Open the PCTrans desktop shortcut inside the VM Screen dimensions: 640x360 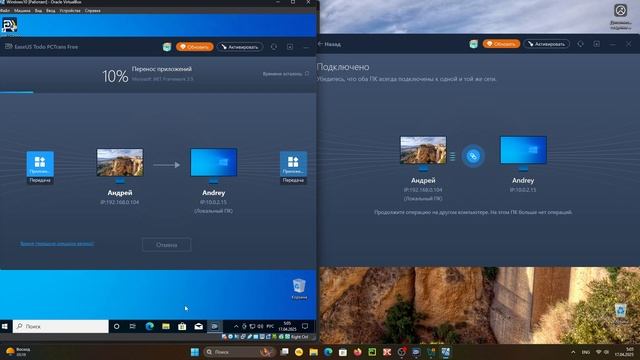[9, 26]
